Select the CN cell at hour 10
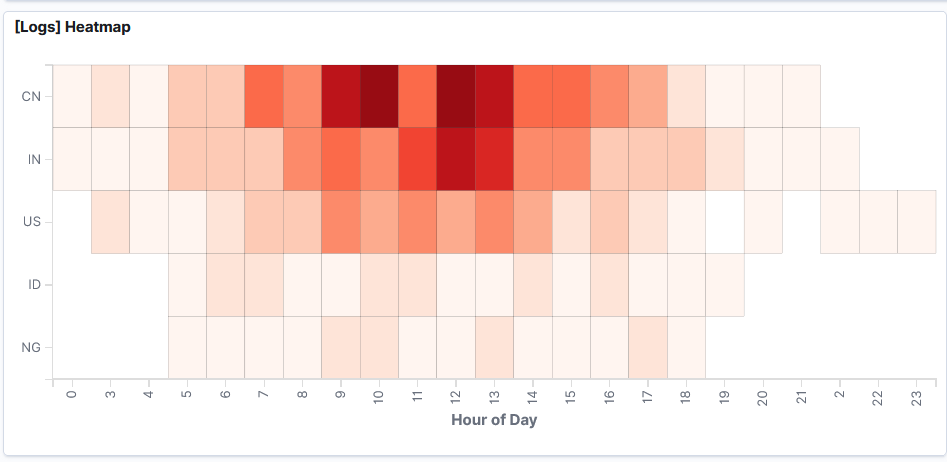 [x=379, y=96]
